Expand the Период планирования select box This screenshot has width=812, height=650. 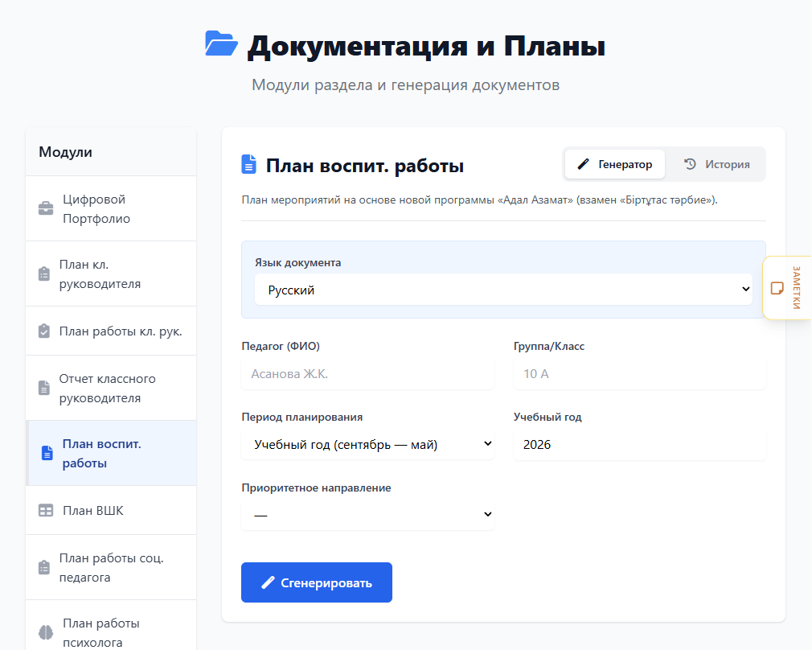(x=367, y=444)
